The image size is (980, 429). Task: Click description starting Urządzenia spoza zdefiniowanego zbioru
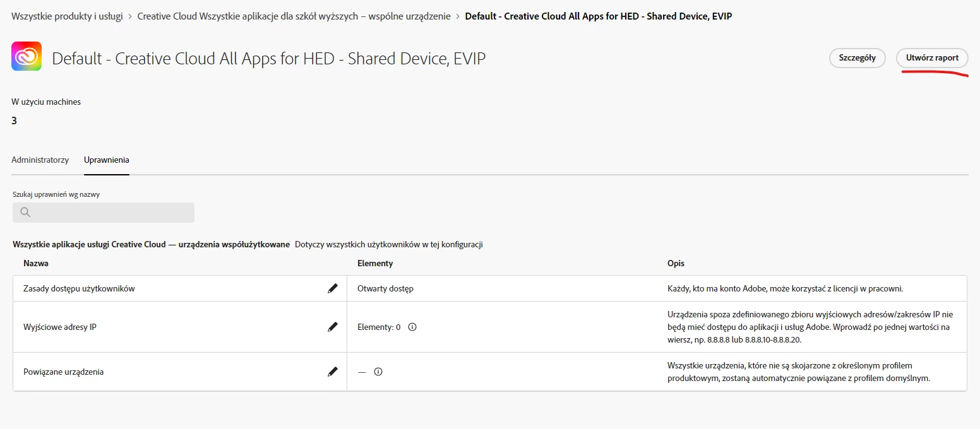click(810, 327)
